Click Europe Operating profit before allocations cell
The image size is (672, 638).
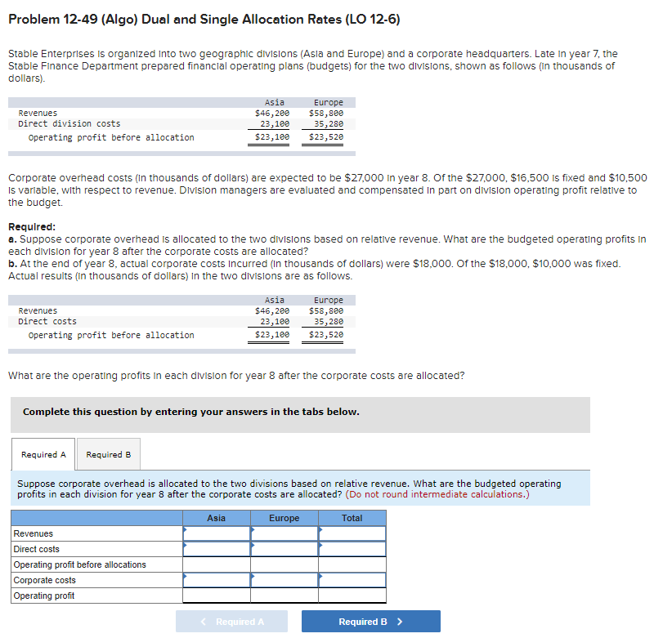tap(284, 564)
